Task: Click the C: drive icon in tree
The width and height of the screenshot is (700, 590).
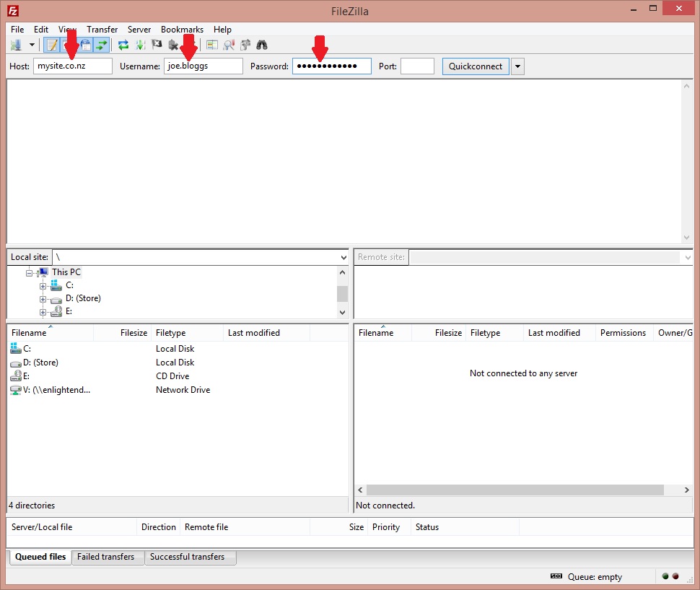Action: pos(56,285)
